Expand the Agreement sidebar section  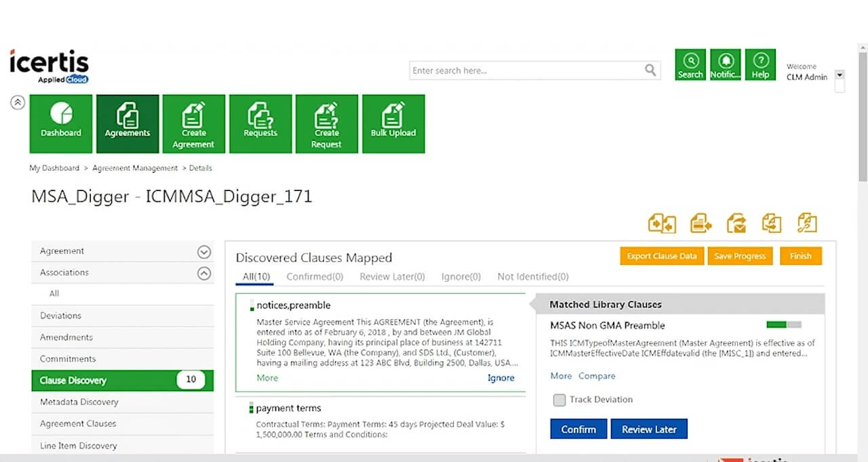coord(204,252)
